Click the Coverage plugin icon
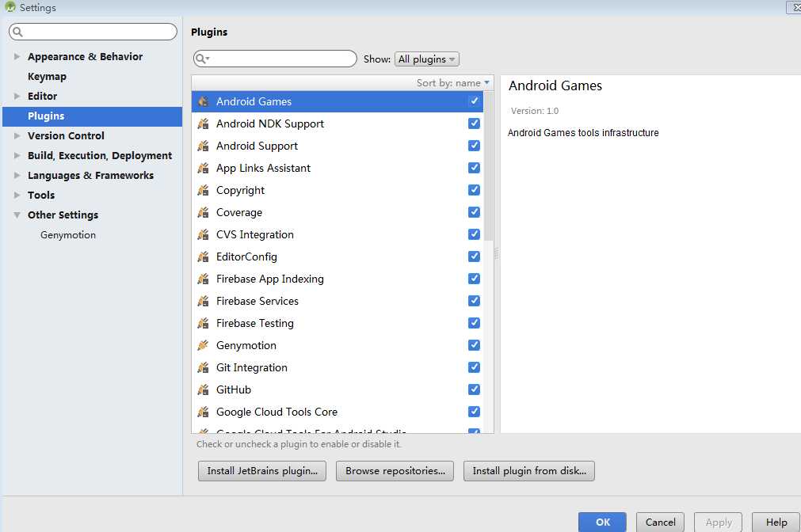This screenshot has width=801, height=532. (204, 212)
